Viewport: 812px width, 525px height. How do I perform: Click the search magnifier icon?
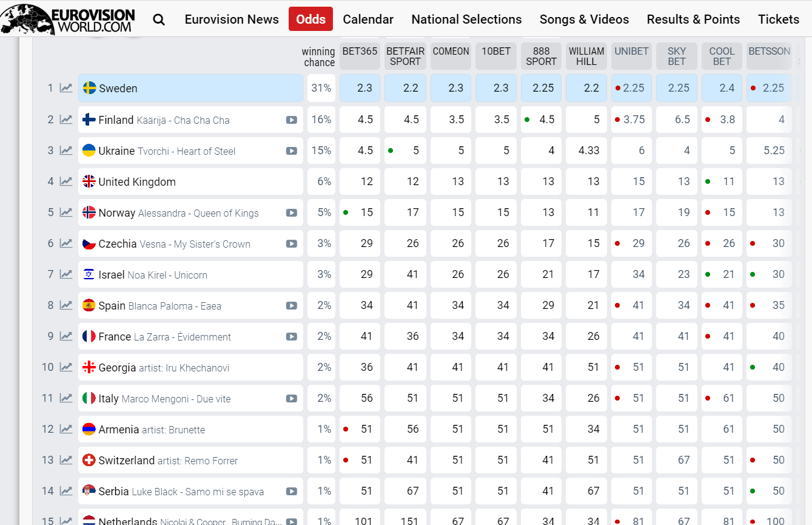159,19
